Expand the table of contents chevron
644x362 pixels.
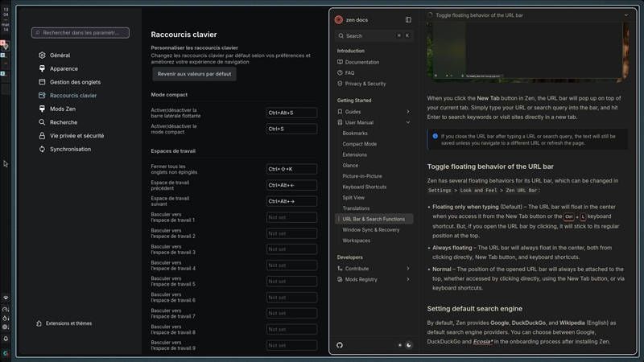[x=626, y=14]
